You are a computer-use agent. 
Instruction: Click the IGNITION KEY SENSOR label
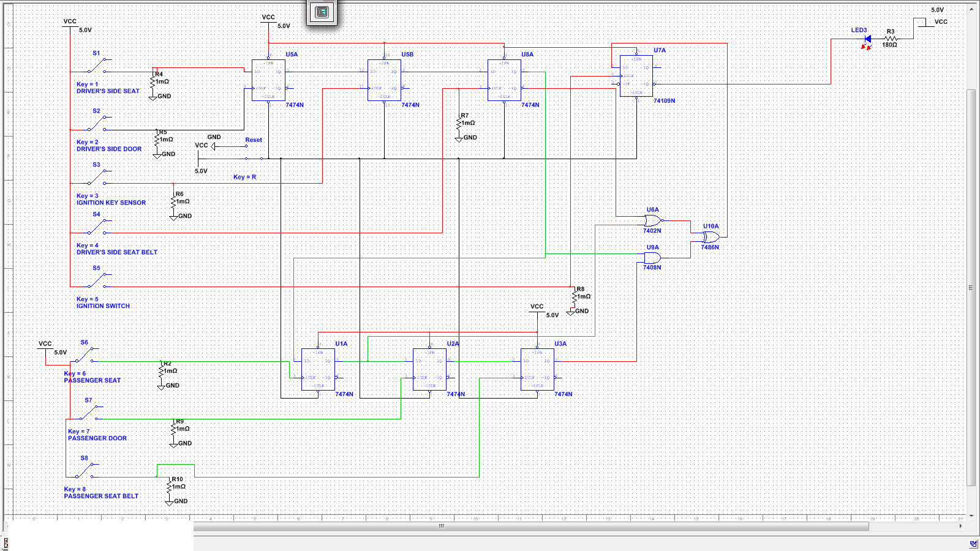111,203
